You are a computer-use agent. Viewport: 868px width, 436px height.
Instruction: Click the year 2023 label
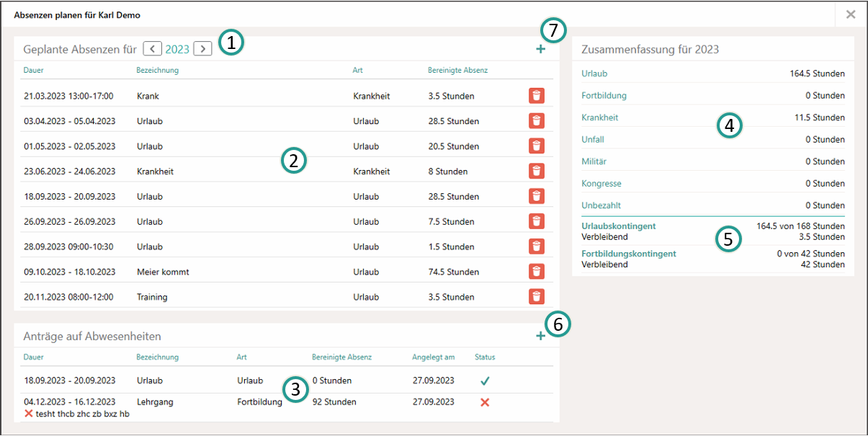(177, 50)
